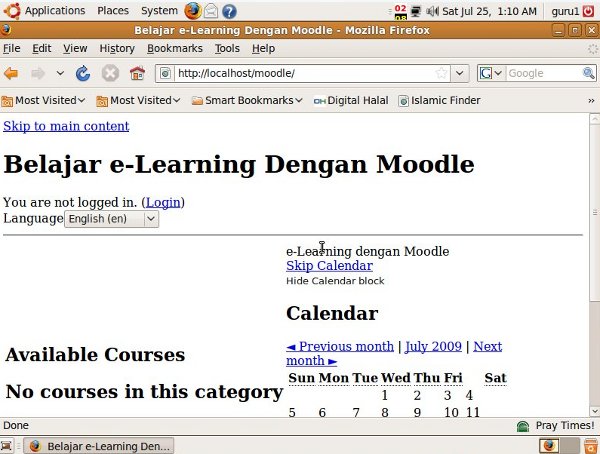Click the clock showing Sat Jul 25
Image resolution: width=600 pixels, height=454 pixels.
point(489,11)
